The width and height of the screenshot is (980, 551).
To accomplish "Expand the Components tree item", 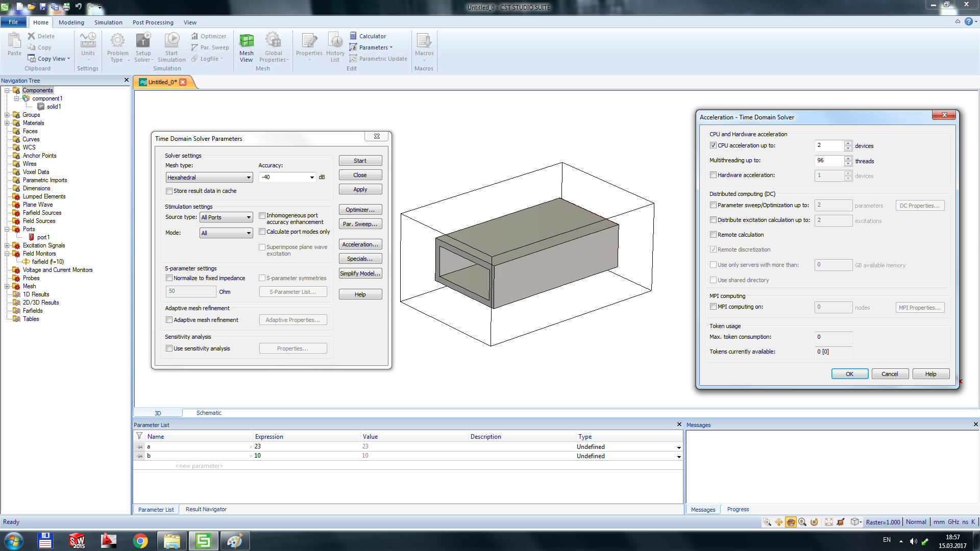I will pyautogui.click(x=6, y=89).
